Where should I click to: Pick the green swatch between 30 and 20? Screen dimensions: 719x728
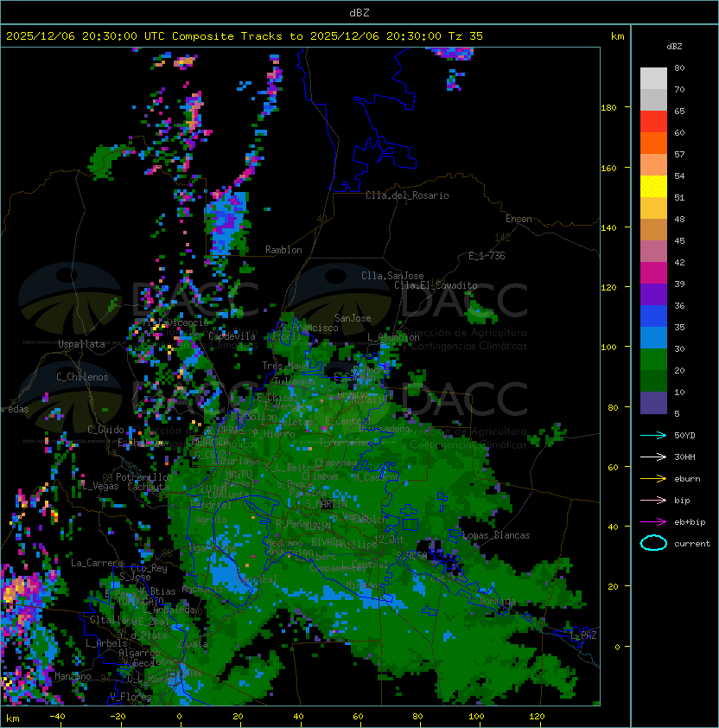(653, 360)
